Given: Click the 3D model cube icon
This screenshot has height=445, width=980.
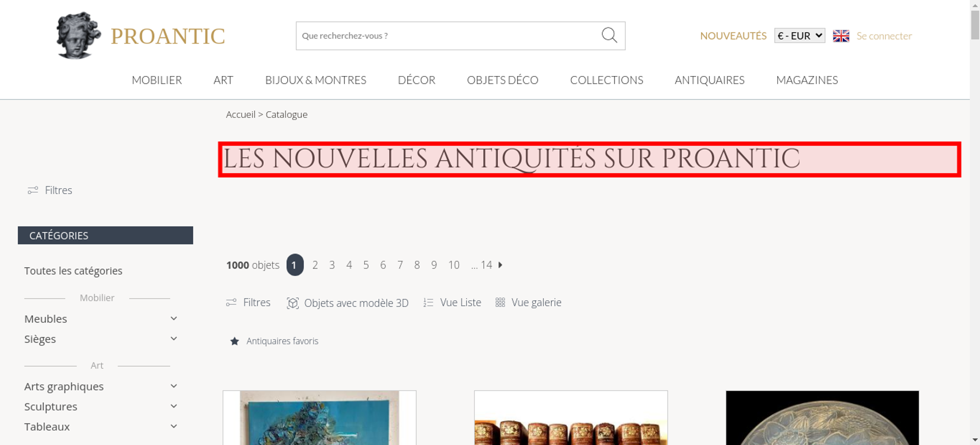Looking at the screenshot, I should click(x=293, y=303).
